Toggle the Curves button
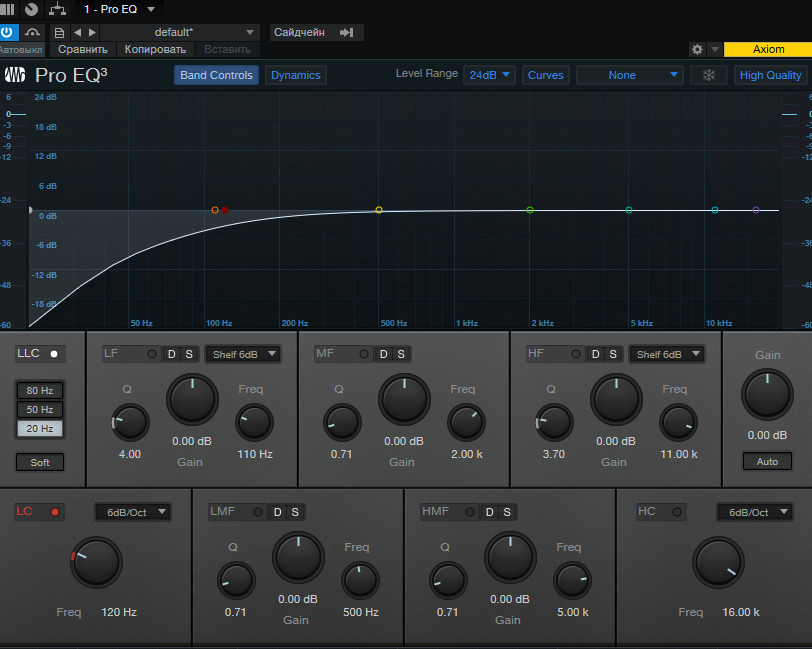This screenshot has height=649, width=812. pos(545,75)
